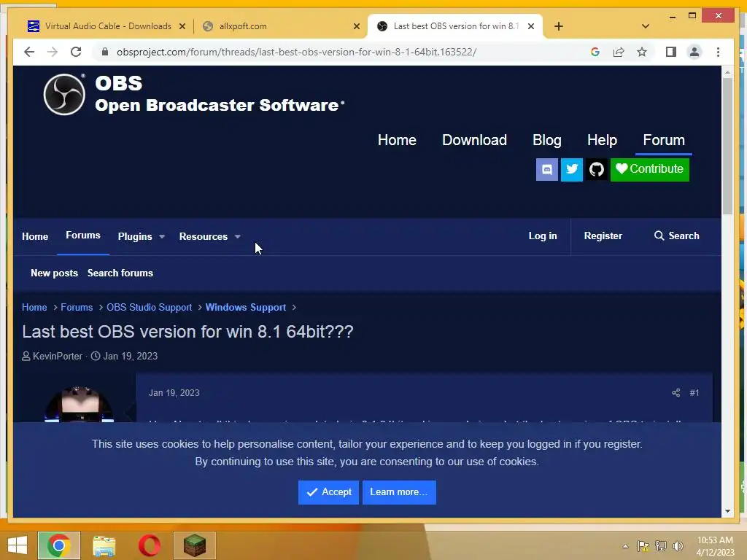Image resolution: width=747 pixels, height=560 pixels.
Task: Accept the cookies notice
Action: pyautogui.click(x=329, y=492)
